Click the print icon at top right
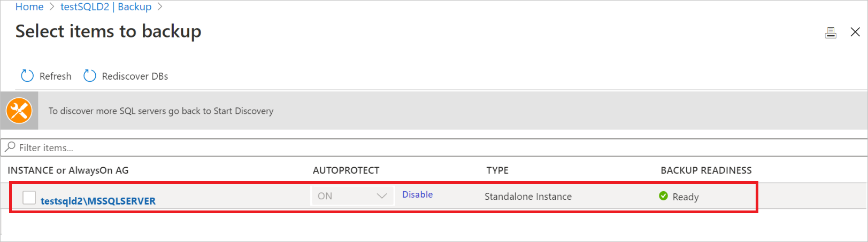 (x=831, y=33)
